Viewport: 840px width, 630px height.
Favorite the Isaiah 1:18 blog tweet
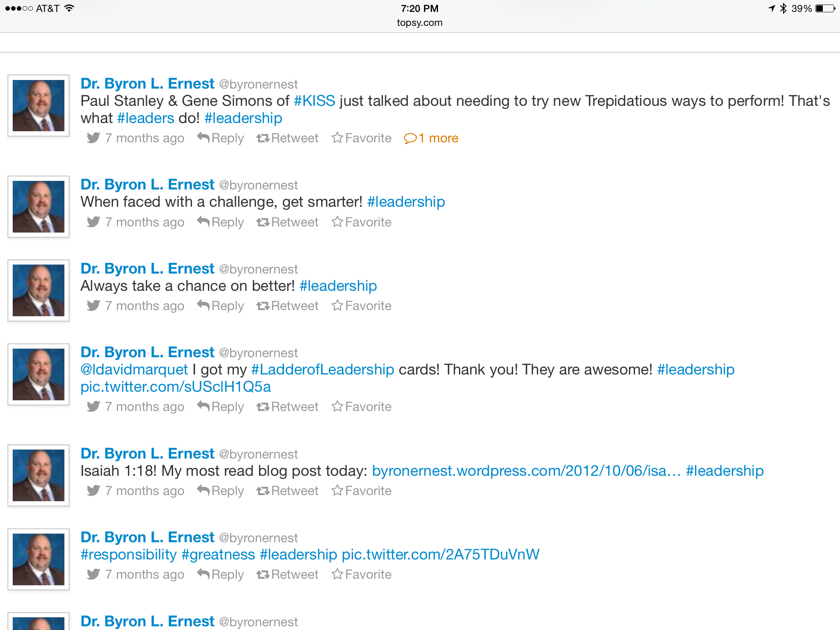362,491
